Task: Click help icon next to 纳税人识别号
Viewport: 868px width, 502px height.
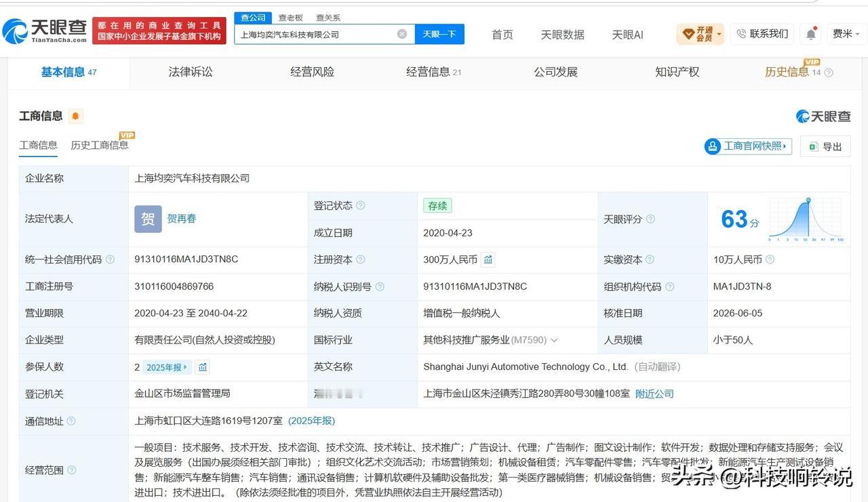Action: point(380,287)
